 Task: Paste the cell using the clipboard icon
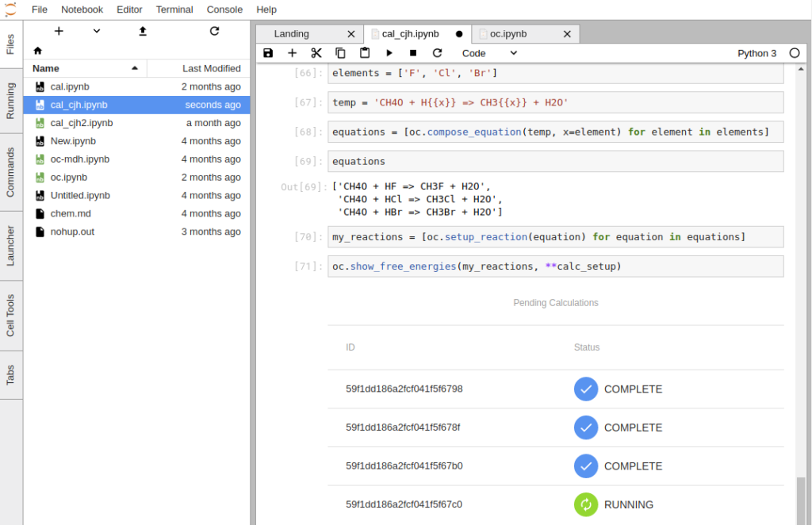(x=365, y=53)
